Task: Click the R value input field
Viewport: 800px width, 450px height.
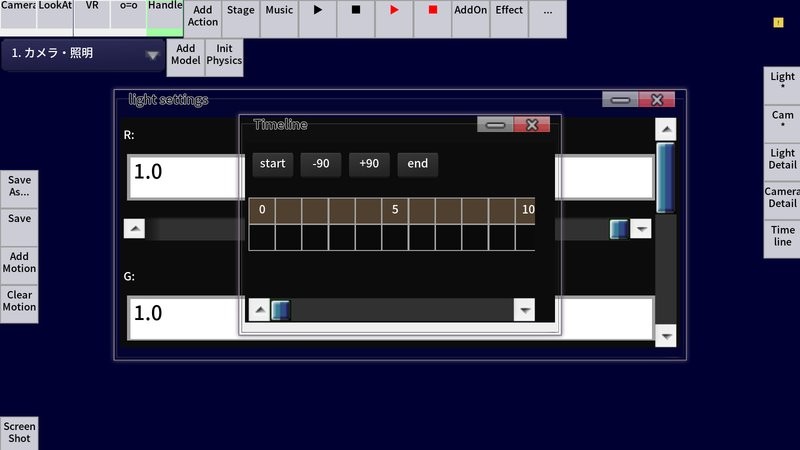Action: [x=390, y=177]
